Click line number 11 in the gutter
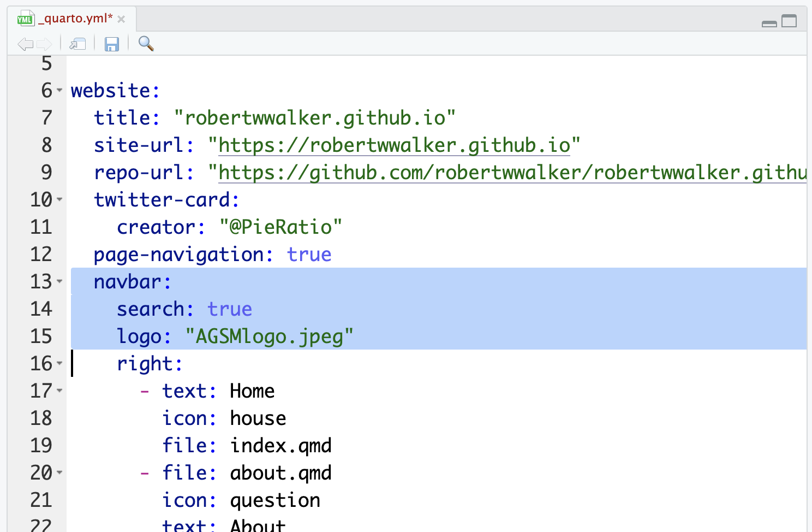The height and width of the screenshot is (532, 812). pyautogui.click(x=41, y=227)
